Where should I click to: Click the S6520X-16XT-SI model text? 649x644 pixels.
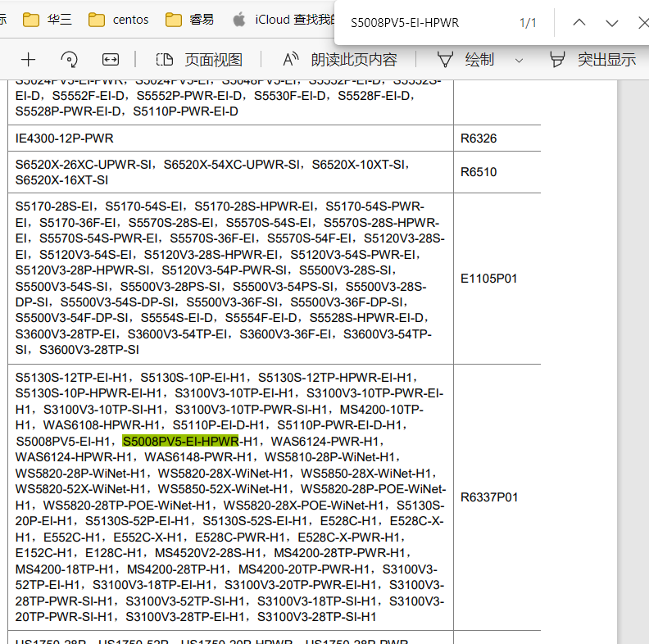tap(61, 180)
